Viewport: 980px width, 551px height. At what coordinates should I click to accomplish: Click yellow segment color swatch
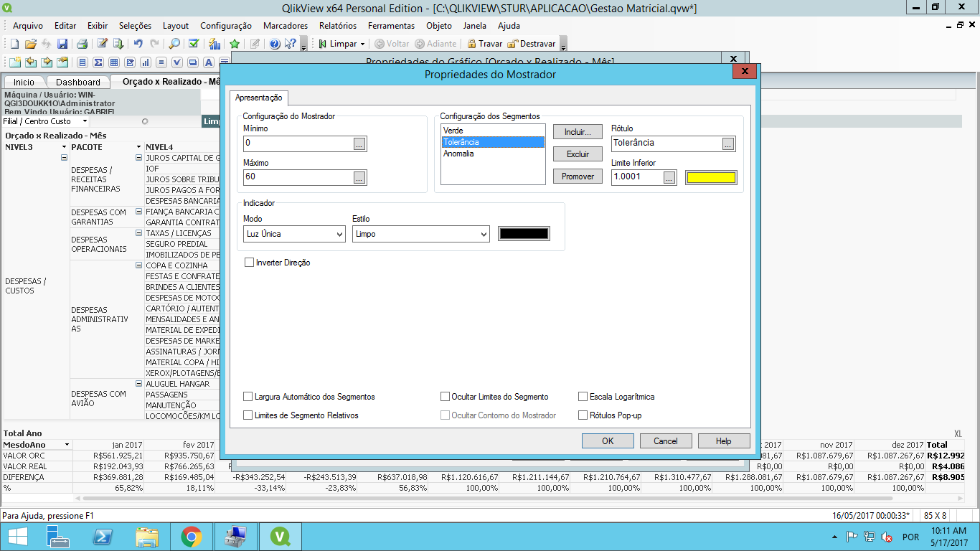tap(711, 177)
